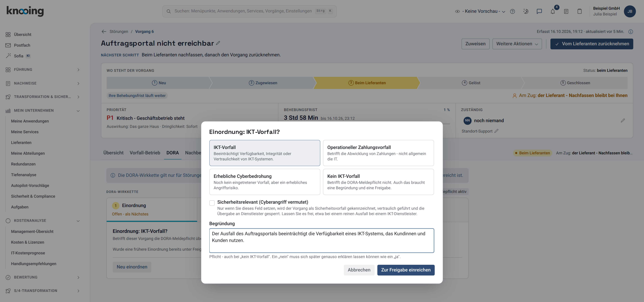This screenshot has height=302, width=644.
Task: Edit the Zuständig assignee via the pencil icon
Action: [623, 120]
